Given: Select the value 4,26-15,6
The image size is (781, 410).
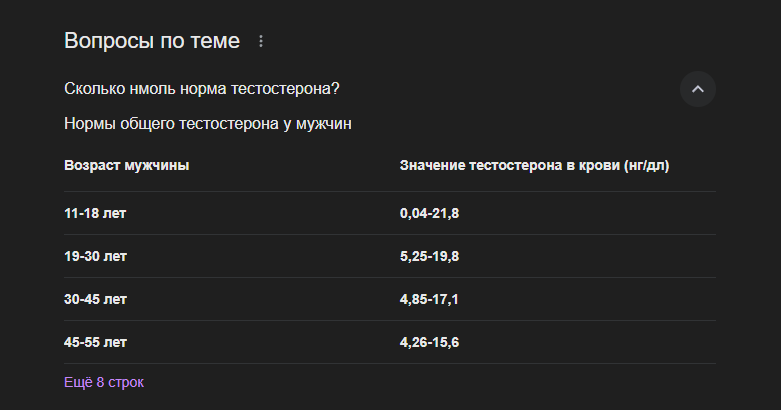Looking at the screenshot, I should [429, 342].
